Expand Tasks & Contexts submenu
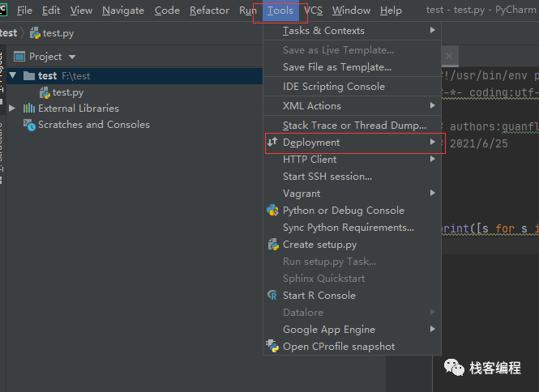Screen dimensions: 539x392 pyautogui.click(x=352, y=31)
